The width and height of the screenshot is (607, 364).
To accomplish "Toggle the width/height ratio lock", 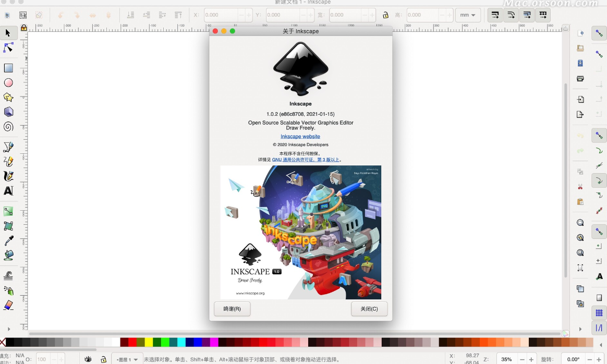I will coord(385,15).
